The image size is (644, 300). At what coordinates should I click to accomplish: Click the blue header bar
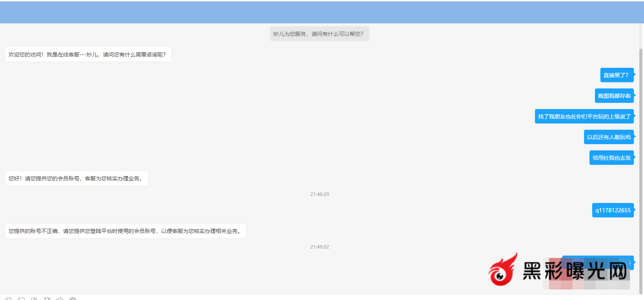(x=322, y=12)
